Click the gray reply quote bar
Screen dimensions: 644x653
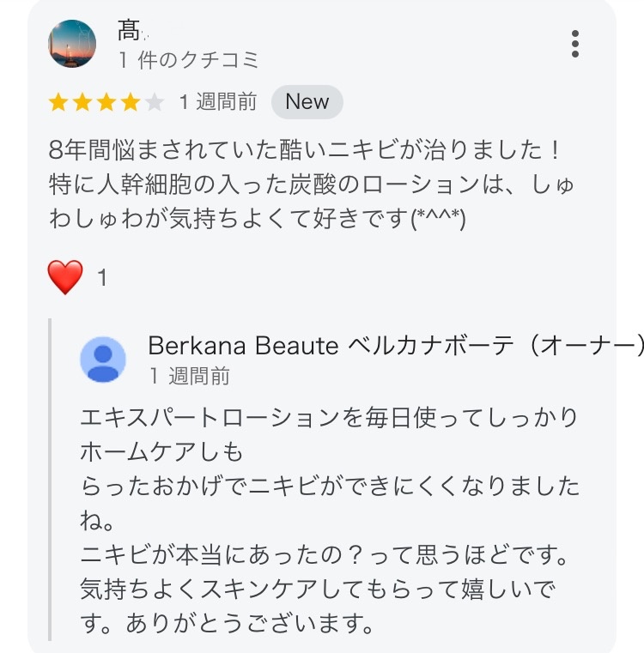50,479
